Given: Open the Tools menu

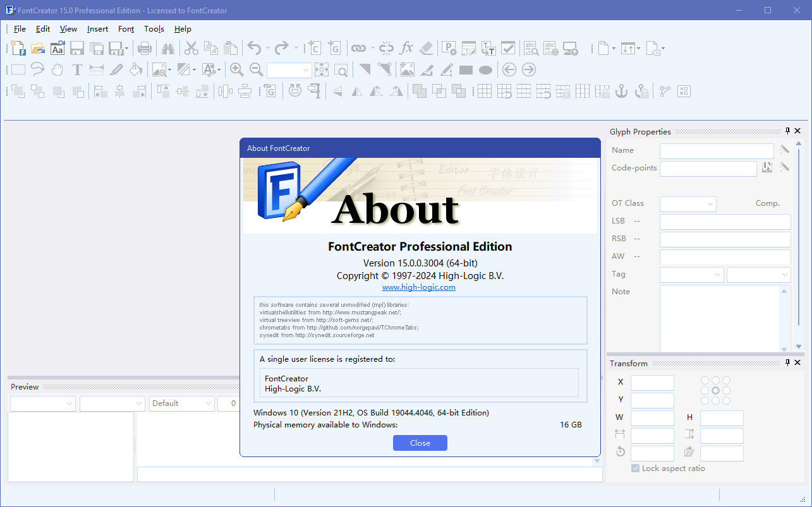Looking at the screenshot, I should tap(154, 29).
